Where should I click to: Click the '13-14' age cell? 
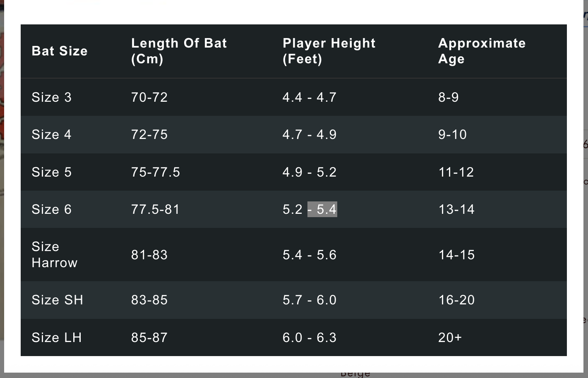click(456, 209)
